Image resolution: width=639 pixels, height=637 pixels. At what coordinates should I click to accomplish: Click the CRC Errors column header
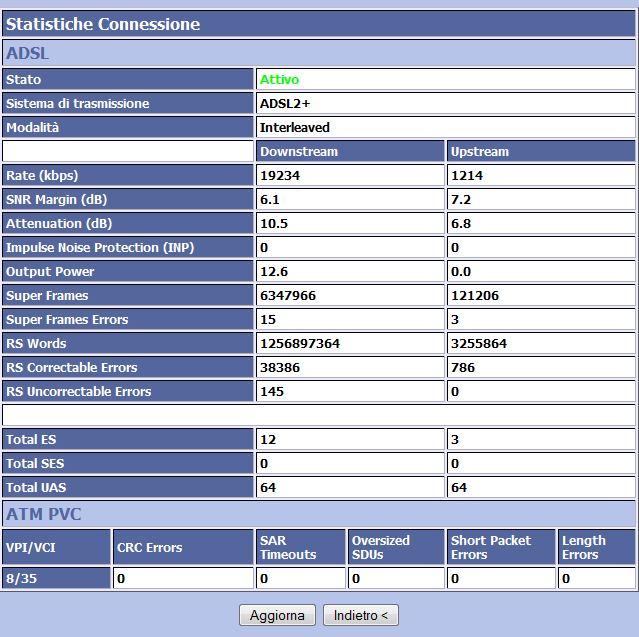pos(149,547)
